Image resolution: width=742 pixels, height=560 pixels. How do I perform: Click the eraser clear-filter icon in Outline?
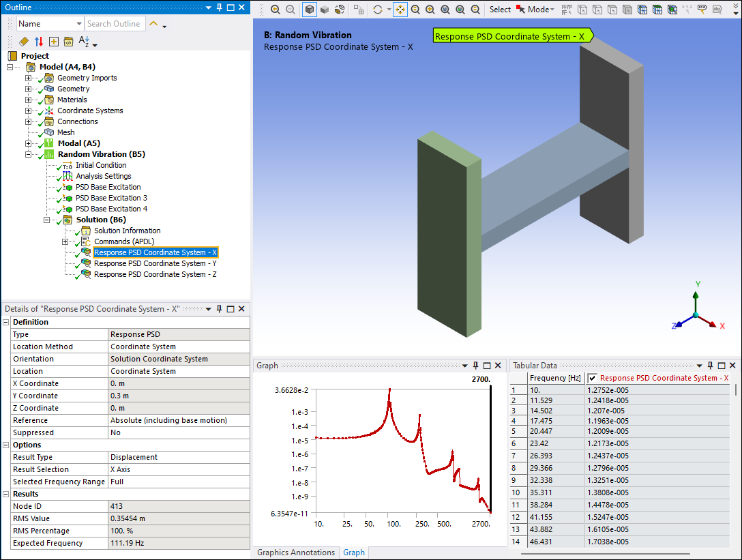pyautogui.click(x=24, y=42)
